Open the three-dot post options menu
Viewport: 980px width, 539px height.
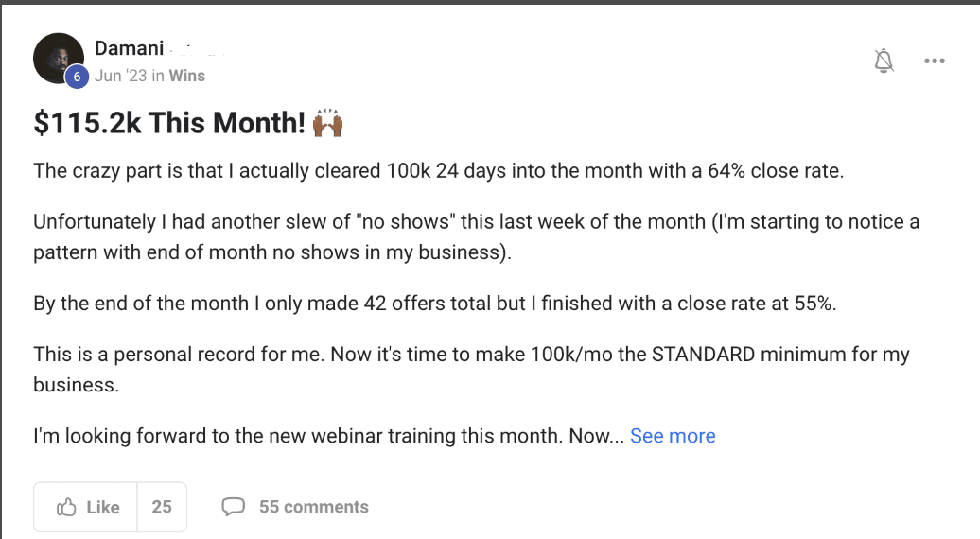(935, 61)
